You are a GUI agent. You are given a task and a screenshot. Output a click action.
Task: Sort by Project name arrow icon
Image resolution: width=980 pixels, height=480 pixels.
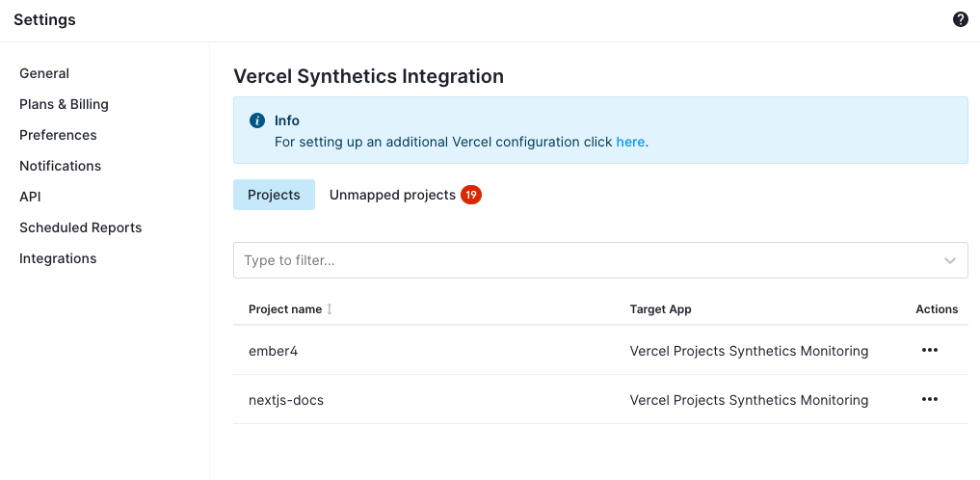[330, 309]
